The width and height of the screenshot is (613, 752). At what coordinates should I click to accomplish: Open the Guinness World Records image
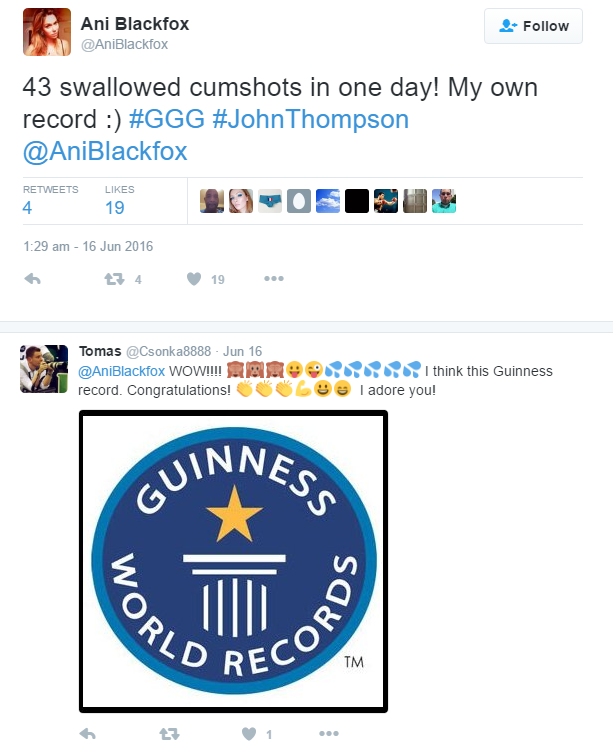(234, 561)
